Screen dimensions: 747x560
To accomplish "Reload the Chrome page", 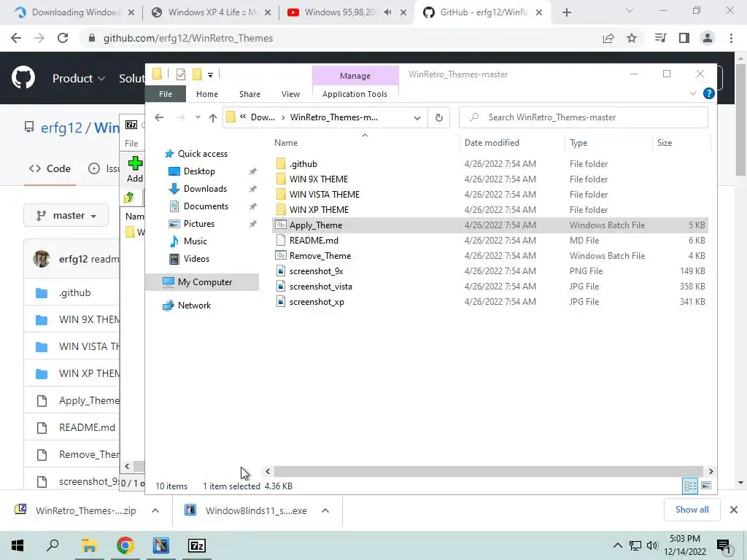I will pos(63,38).
